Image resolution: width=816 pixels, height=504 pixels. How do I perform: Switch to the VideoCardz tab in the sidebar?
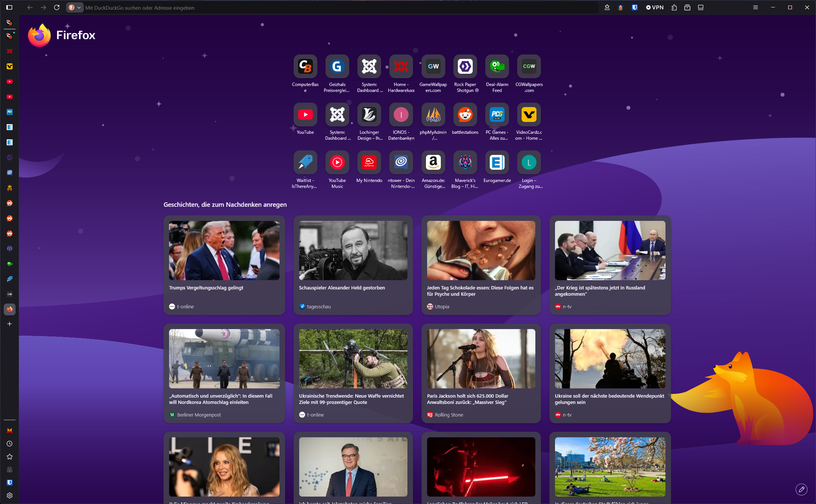[x=10, y=66]
